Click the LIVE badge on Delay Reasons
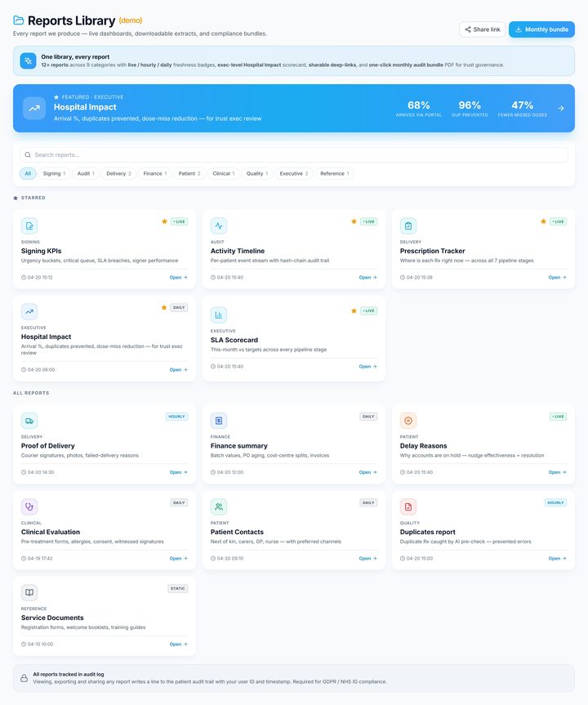The image size is (588, 705). point(559,417)
